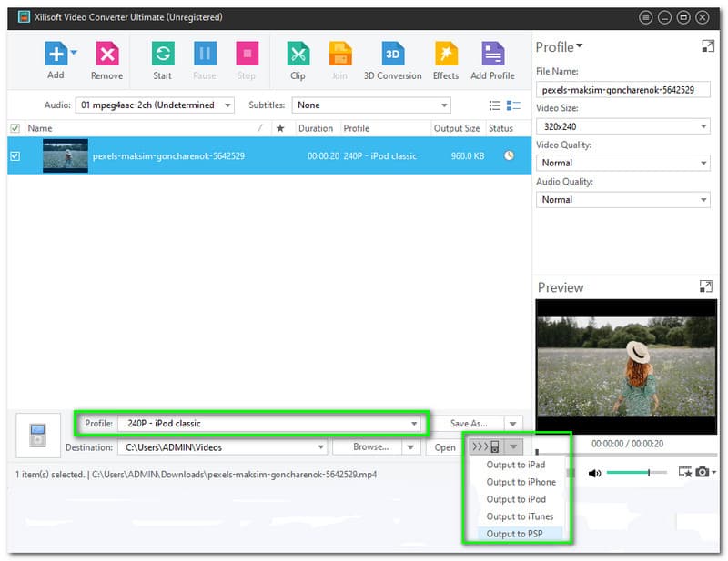Click the Add Profile icon
Viewport: 728px width, 561px height.
point(492,55)
